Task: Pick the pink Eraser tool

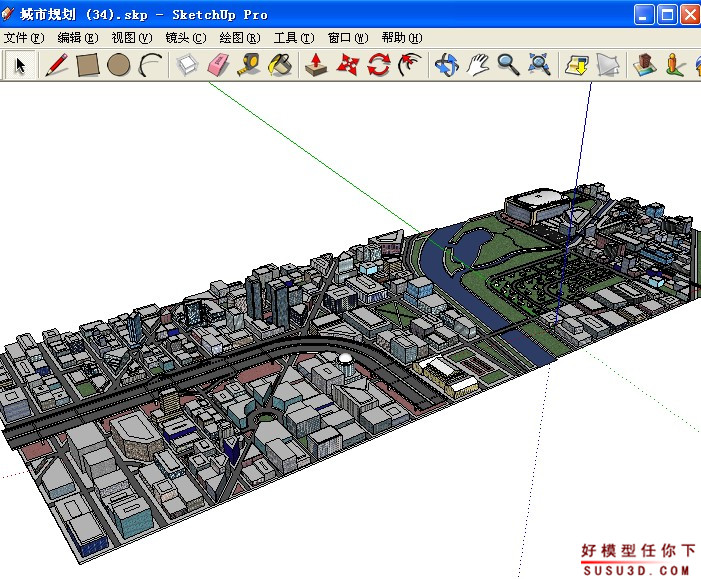Action: tap(219, 65)
